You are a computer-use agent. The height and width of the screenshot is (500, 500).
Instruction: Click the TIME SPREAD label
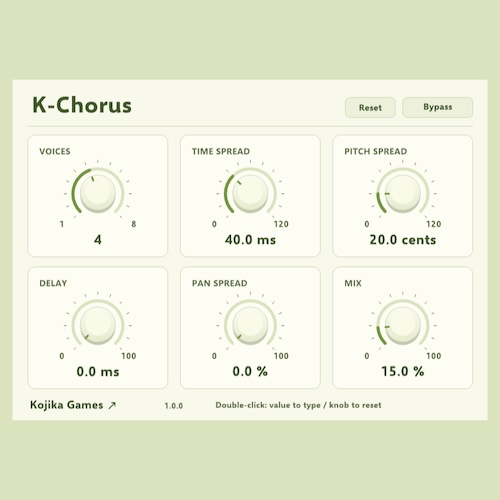221,151
